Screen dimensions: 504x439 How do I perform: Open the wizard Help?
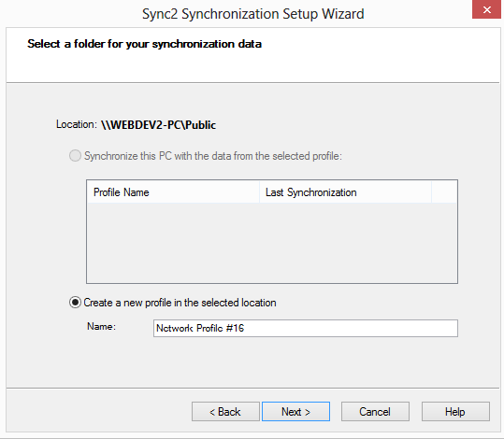[x=455, y=411]
